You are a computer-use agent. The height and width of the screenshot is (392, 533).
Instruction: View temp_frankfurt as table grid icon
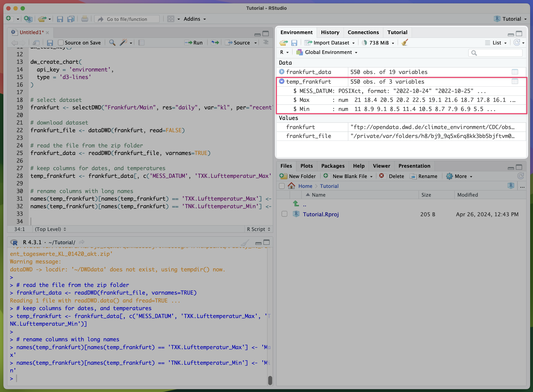click(x=515, y=81)
